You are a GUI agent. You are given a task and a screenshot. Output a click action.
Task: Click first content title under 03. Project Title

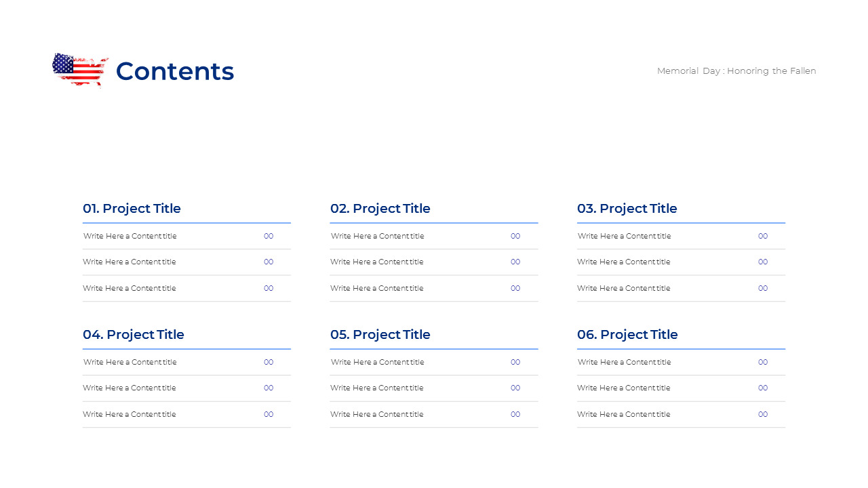coord(624,236)
